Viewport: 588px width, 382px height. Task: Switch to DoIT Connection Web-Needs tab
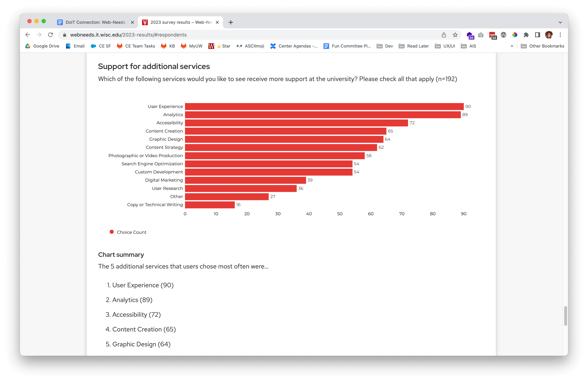coord(95,22)
